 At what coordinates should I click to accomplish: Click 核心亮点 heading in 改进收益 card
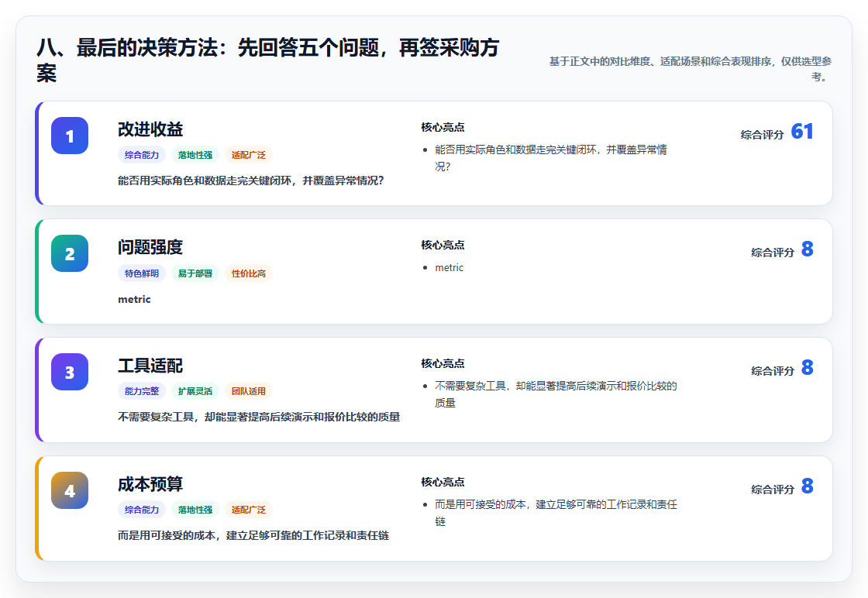tap(443, 127)
